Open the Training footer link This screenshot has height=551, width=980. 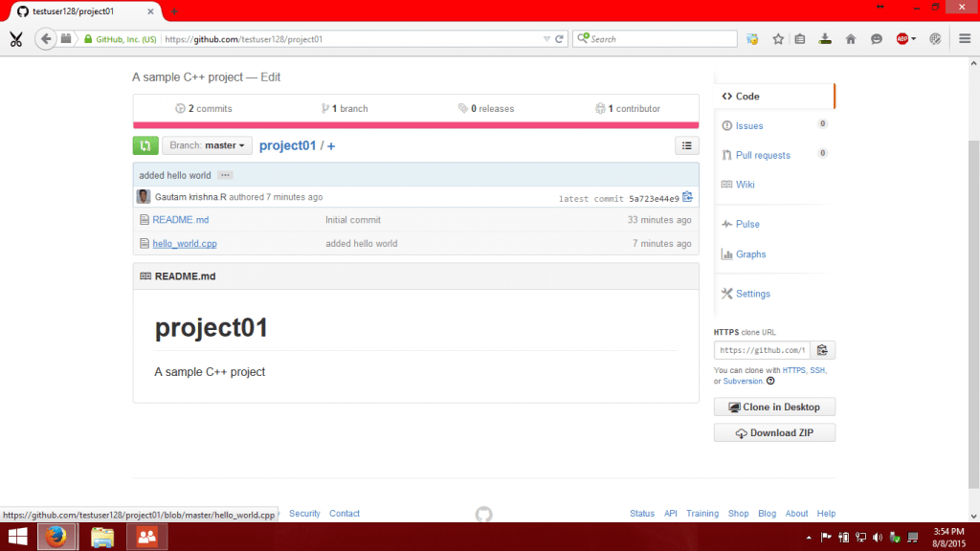coord(702,514)
